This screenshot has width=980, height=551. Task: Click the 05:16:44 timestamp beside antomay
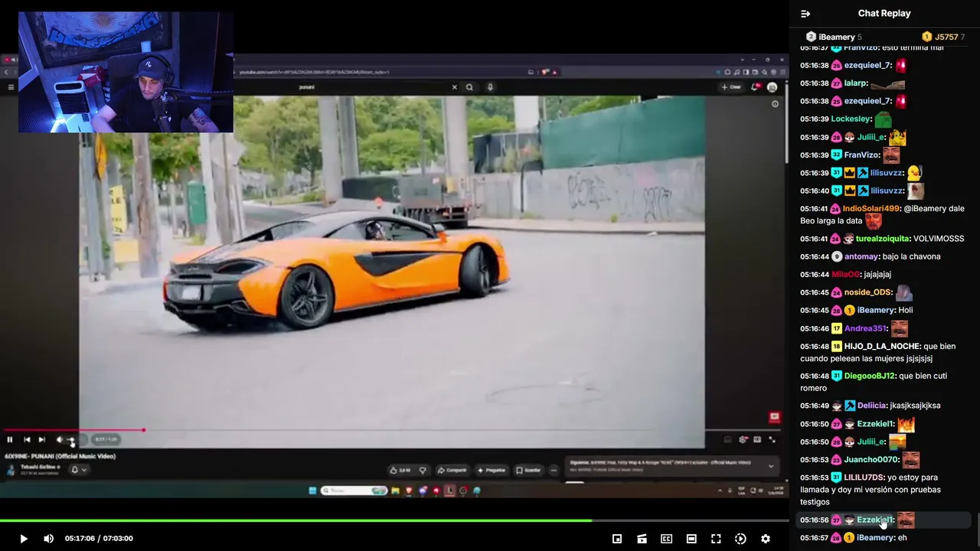815,256
